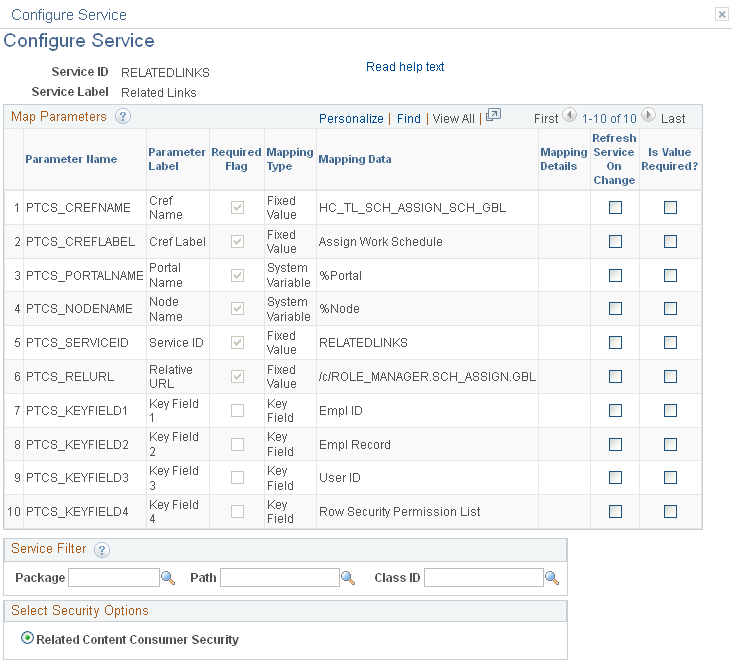Sort by Mapping Type column header
Viewport: 732px width, 665px height.
(289, 159)
